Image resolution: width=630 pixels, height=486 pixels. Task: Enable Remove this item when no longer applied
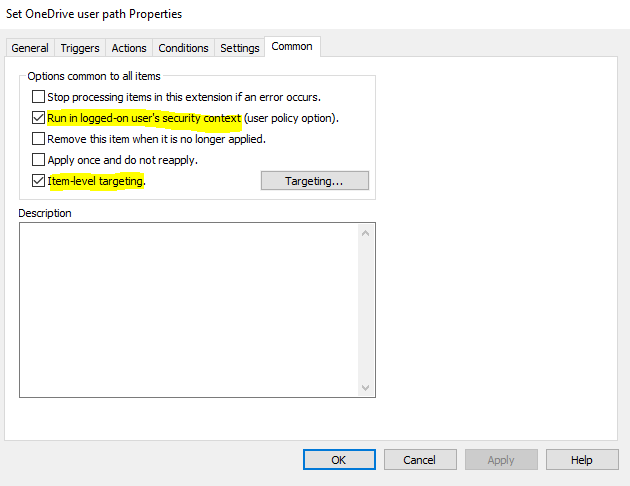click(39, 139)
